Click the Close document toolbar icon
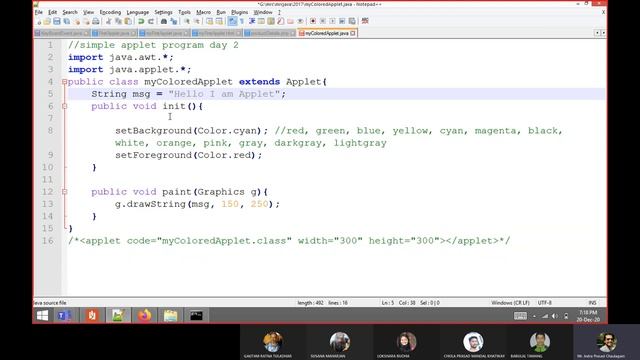 [77, 21]
